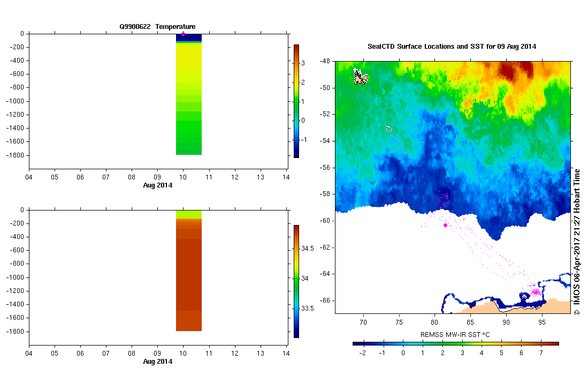Screen dimensions: 588x375
Task: Click the '-2' label on SST colorbar
Action: [x=363, y=353]
